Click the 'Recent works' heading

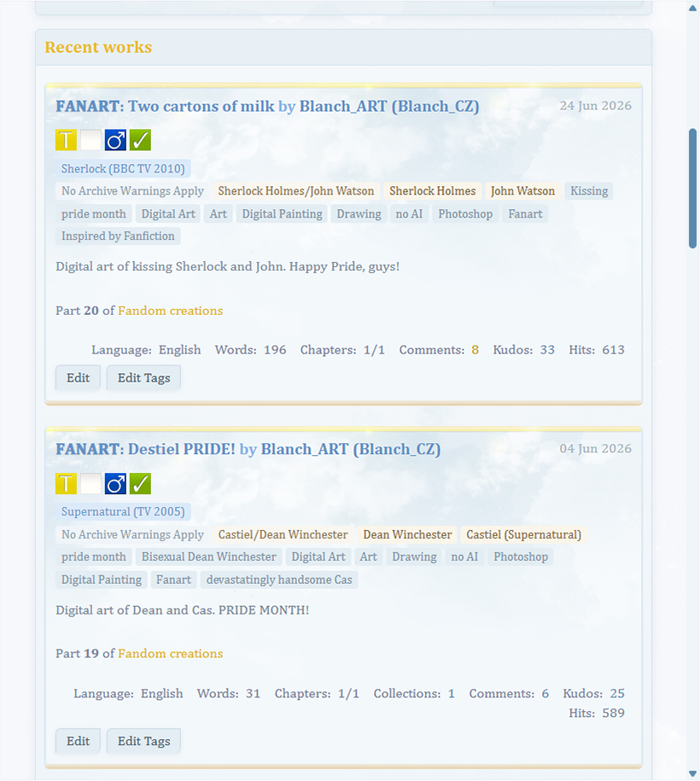pyautogui.click(x=98, y=47)
